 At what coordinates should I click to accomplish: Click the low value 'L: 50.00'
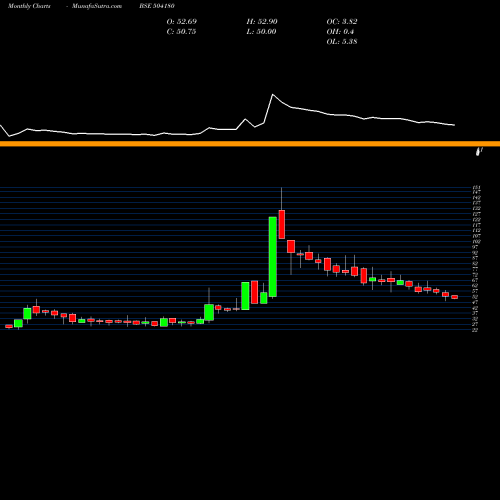tap(261, 31)
